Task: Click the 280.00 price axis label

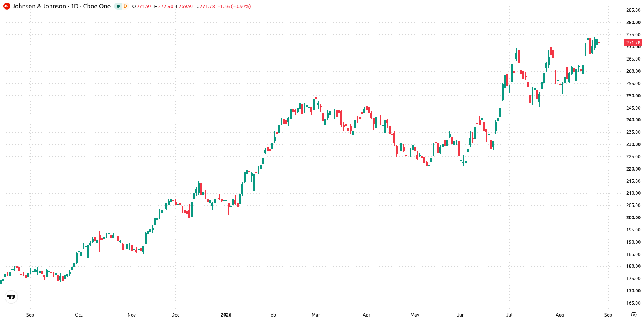Action: tap(633, 23)
